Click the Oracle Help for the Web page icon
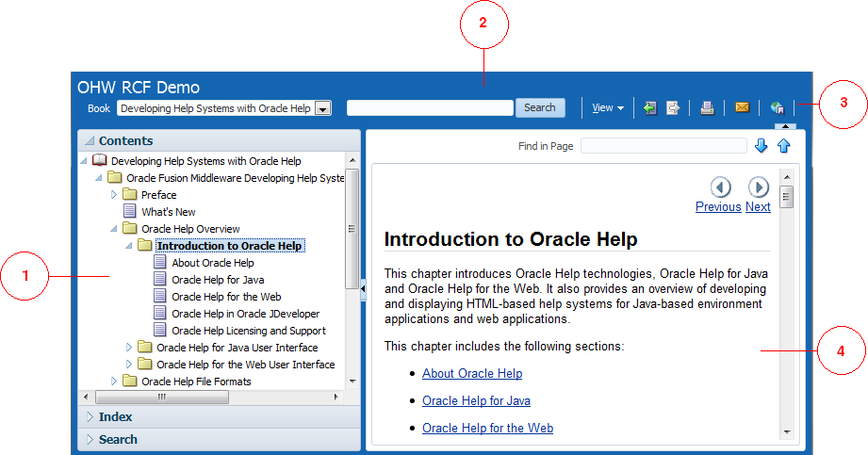This screenshot has width=868, height=455. tap(160, 296)
